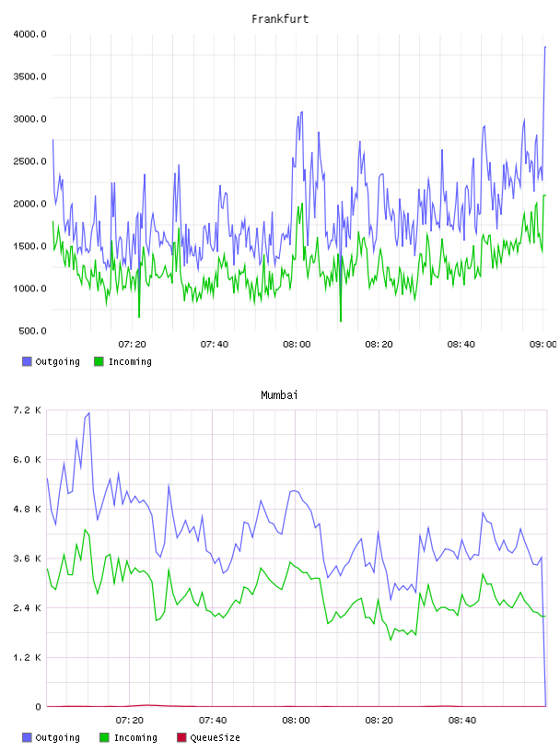
Task: Click the Incoming legend label under Frankfurt chart
Action: (x=130, y=361)
